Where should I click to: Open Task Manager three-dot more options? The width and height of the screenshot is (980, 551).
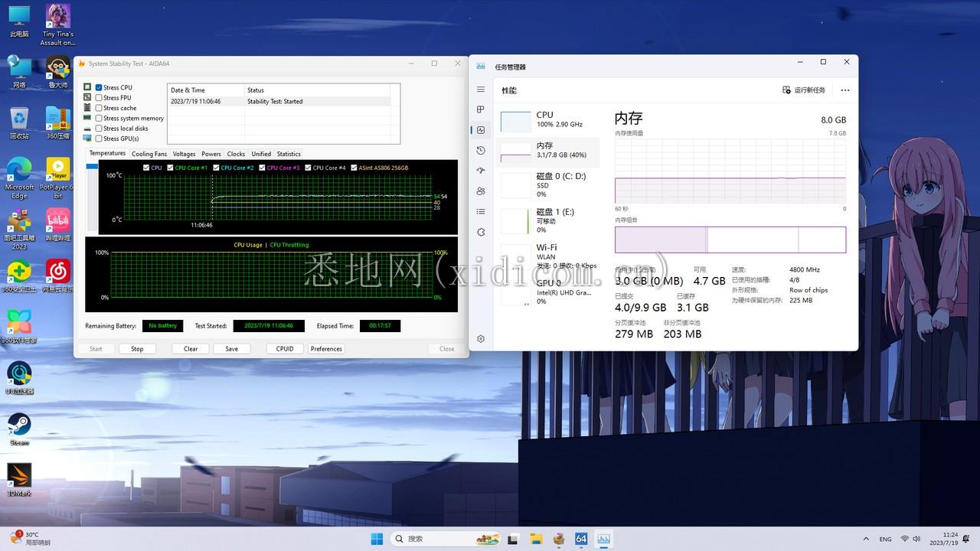point(844,90)
